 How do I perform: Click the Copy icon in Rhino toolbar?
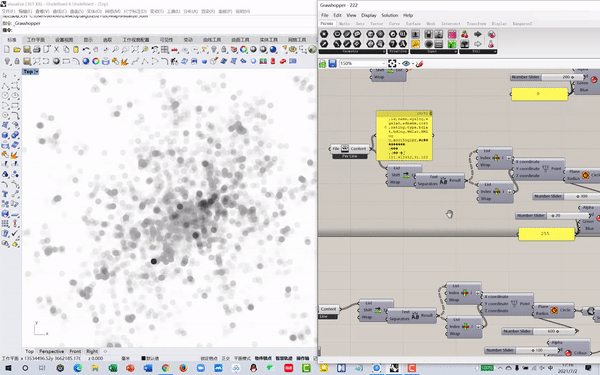click(x=66, y=49)
